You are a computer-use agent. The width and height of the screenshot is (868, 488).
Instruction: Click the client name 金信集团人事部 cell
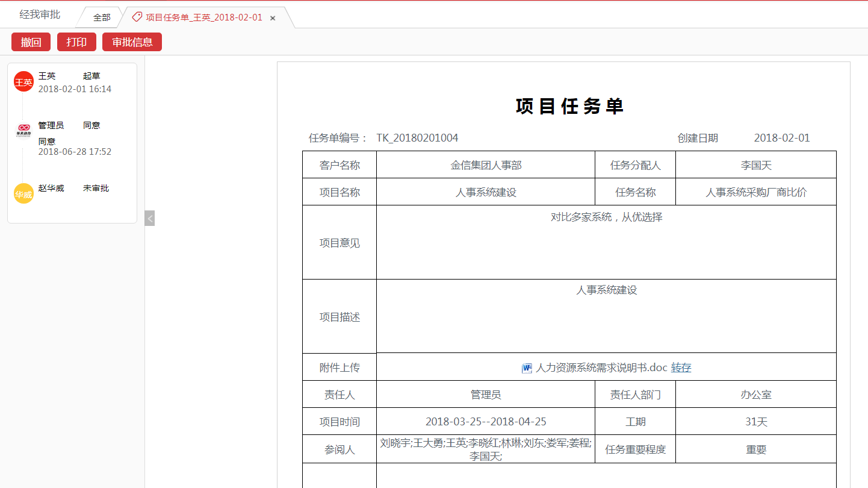pos(485,164)
